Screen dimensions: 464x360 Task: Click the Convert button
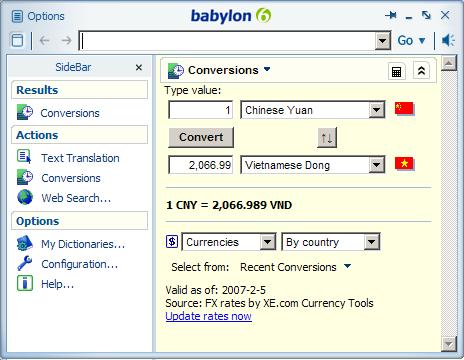coord(201,137)
